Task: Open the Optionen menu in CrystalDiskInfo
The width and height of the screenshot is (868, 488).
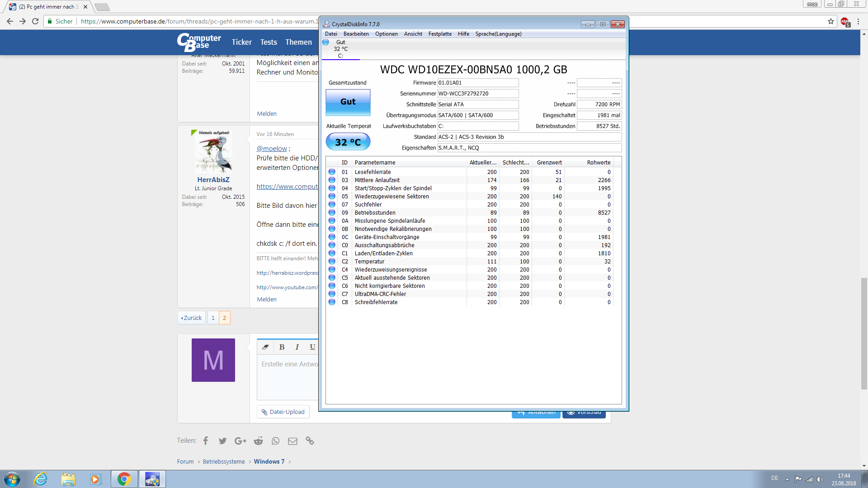Action: tap(386, 34)
